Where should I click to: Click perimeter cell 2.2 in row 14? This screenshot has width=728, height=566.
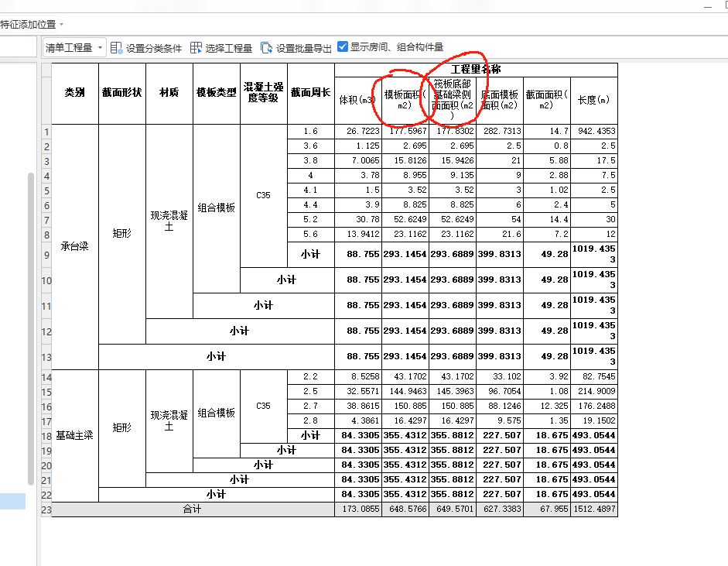(x=310, y=377)
